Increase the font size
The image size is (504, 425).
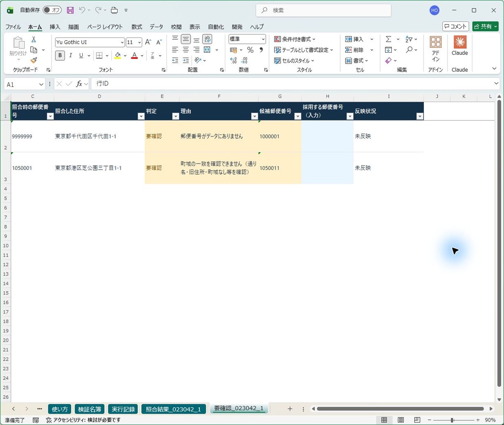[x=148, y=42]
